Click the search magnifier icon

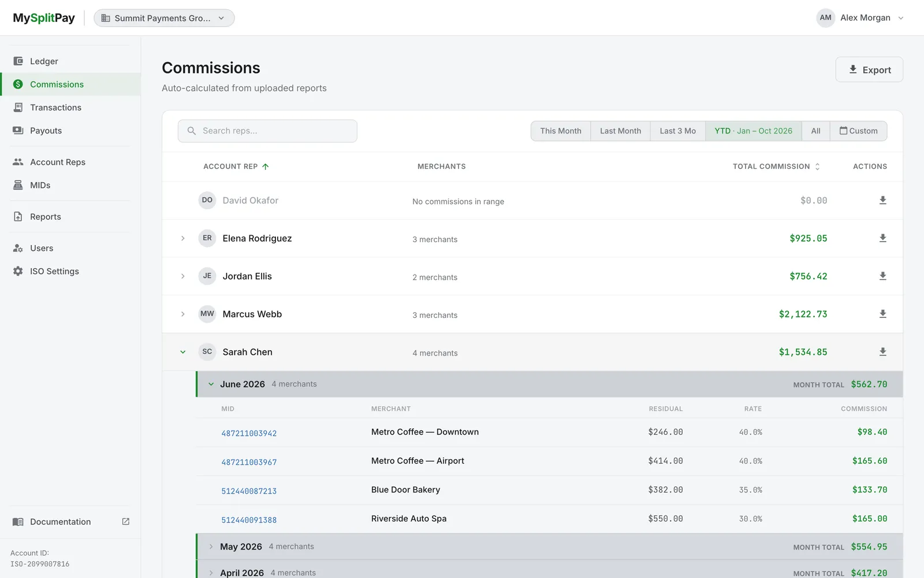click(192, 131)
